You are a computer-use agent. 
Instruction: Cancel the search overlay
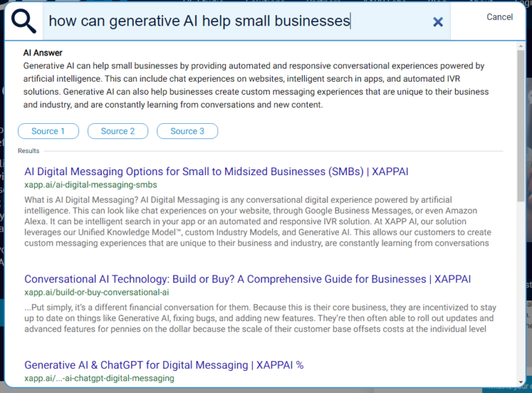point(499,17)
